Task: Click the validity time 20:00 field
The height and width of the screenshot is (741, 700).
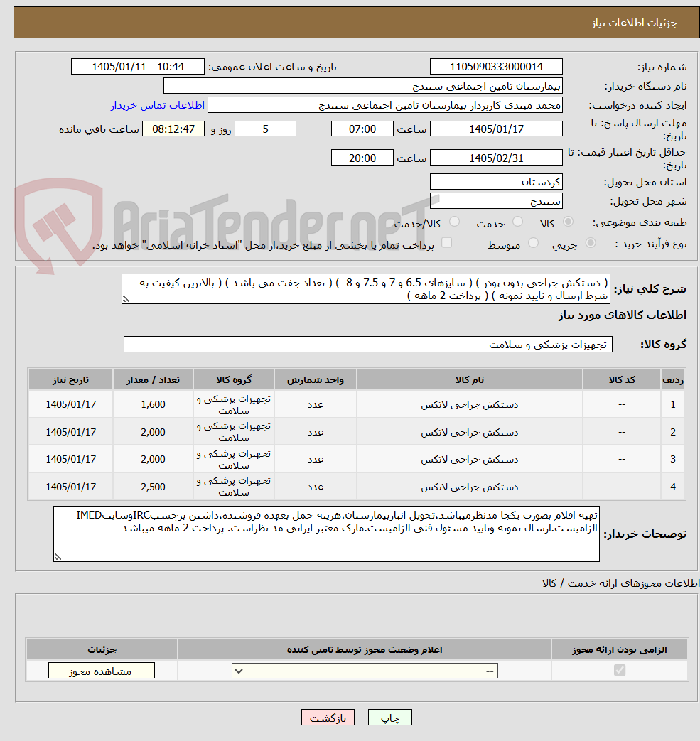Action: (x=362, y=158)
